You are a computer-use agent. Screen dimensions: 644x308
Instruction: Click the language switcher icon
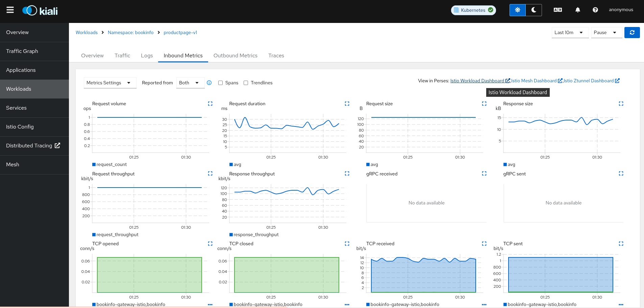(x=558, y=10)
